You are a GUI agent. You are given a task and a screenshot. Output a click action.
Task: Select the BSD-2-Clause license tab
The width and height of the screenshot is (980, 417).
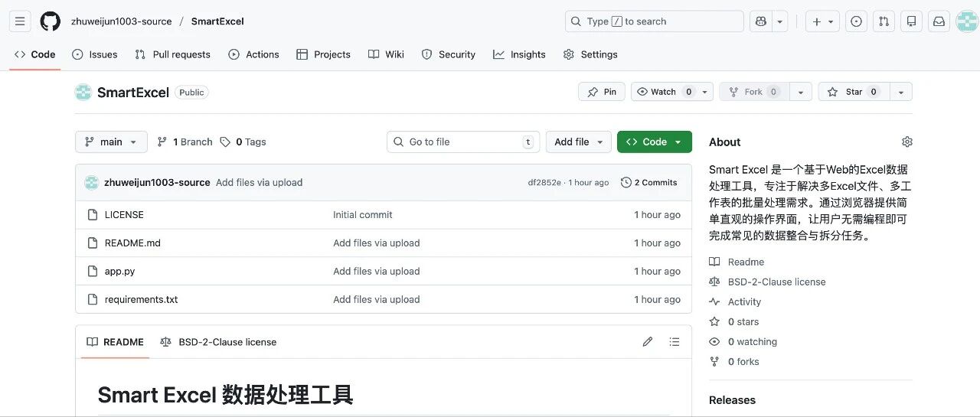(x=218, y=342)
